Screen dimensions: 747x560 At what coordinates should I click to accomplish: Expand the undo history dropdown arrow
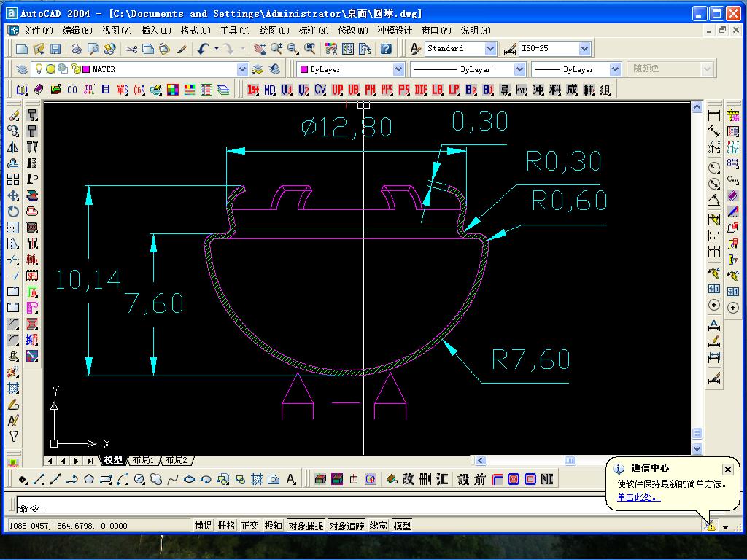pos(216,49)
